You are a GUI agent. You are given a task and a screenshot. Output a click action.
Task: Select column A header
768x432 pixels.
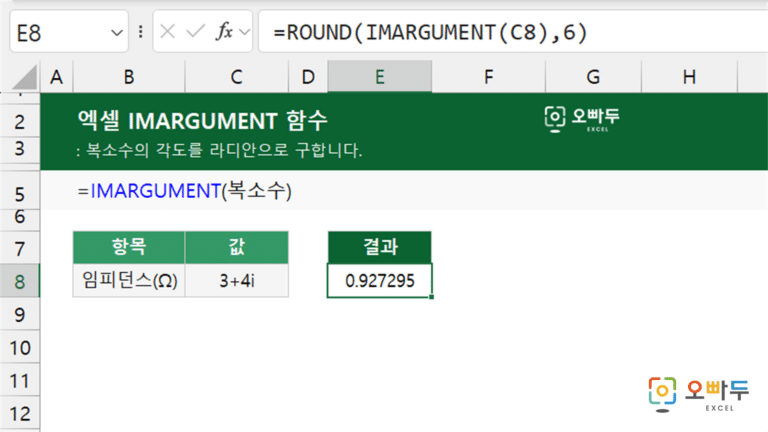click(x=56, y=77)
